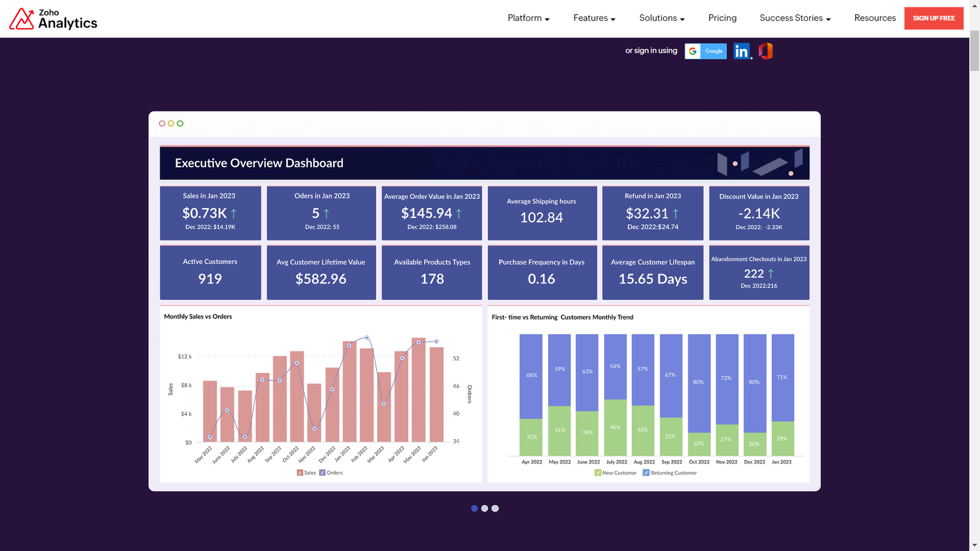Click the Refund in Jan 2023 card
The height and width of the screenshot is (551, 980).
point(653,213)
